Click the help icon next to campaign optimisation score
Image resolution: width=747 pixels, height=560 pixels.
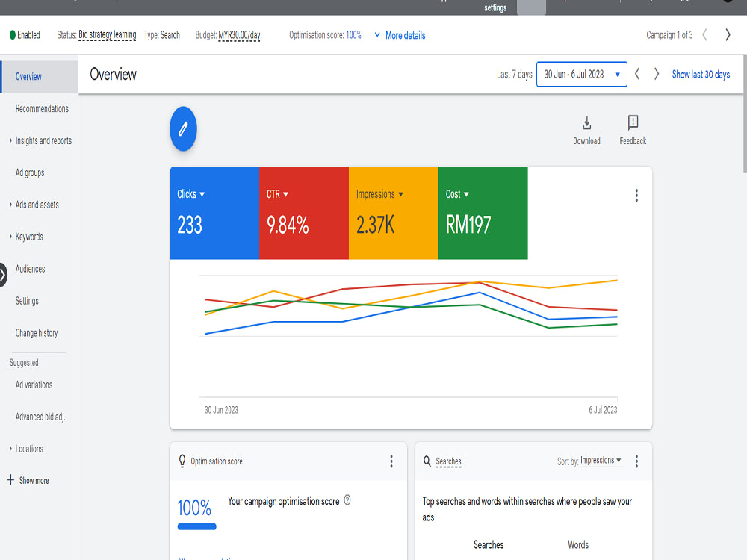coord(347,500)
